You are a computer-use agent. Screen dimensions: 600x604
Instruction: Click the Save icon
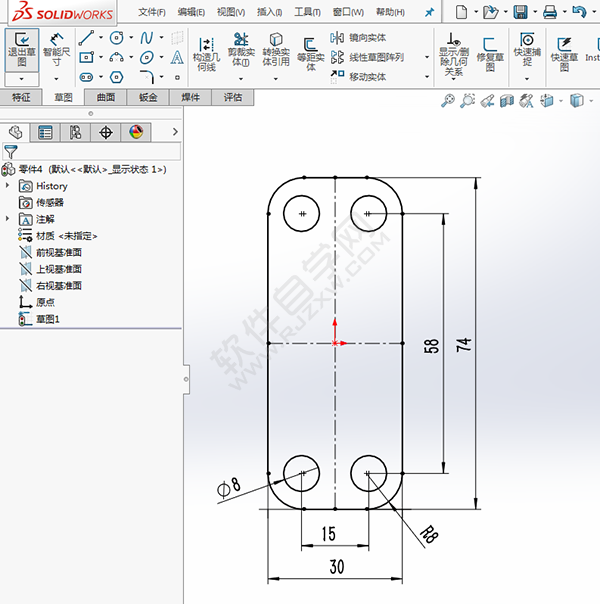pos(520,12)
